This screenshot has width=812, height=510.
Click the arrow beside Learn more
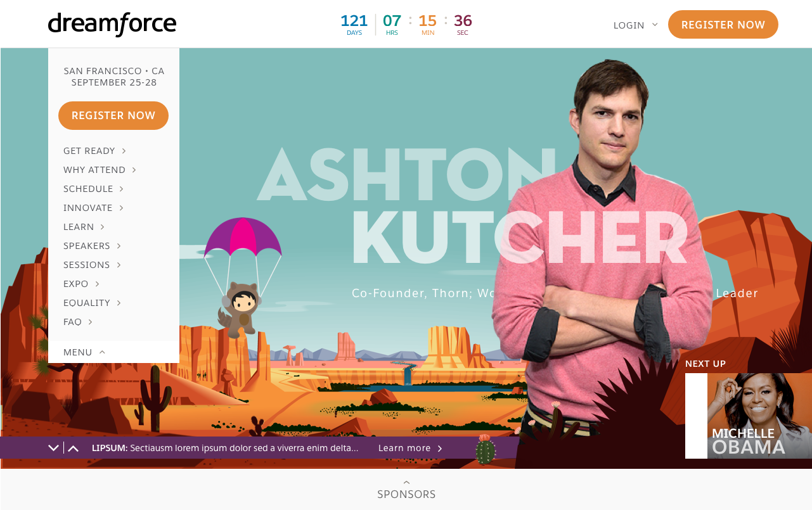[x=440, y=449]
